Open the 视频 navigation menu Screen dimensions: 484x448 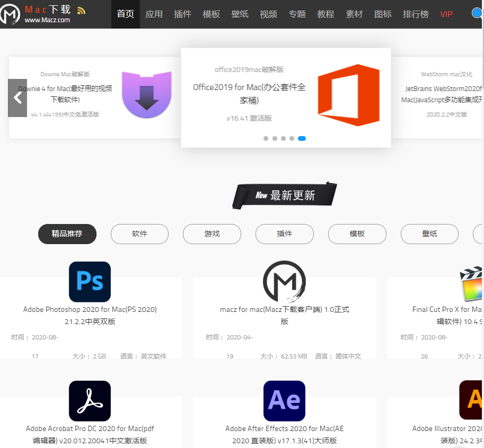click(x=269, y=14)
